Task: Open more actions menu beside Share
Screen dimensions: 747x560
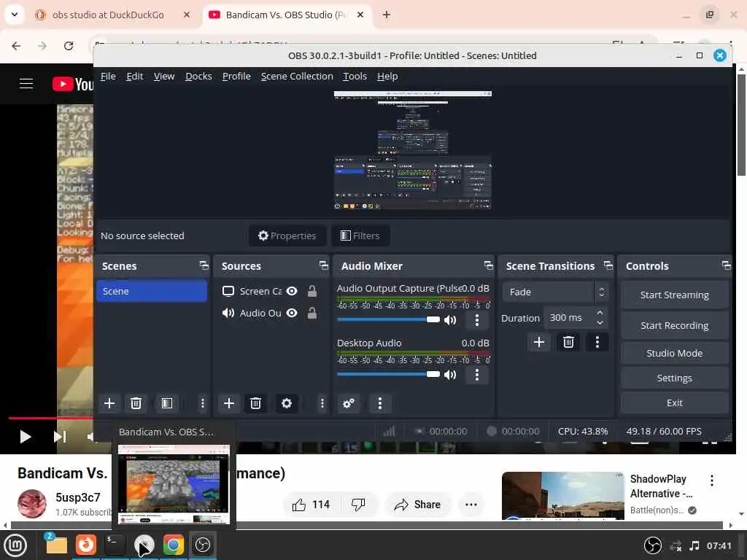Action: [x=471, y=505]
